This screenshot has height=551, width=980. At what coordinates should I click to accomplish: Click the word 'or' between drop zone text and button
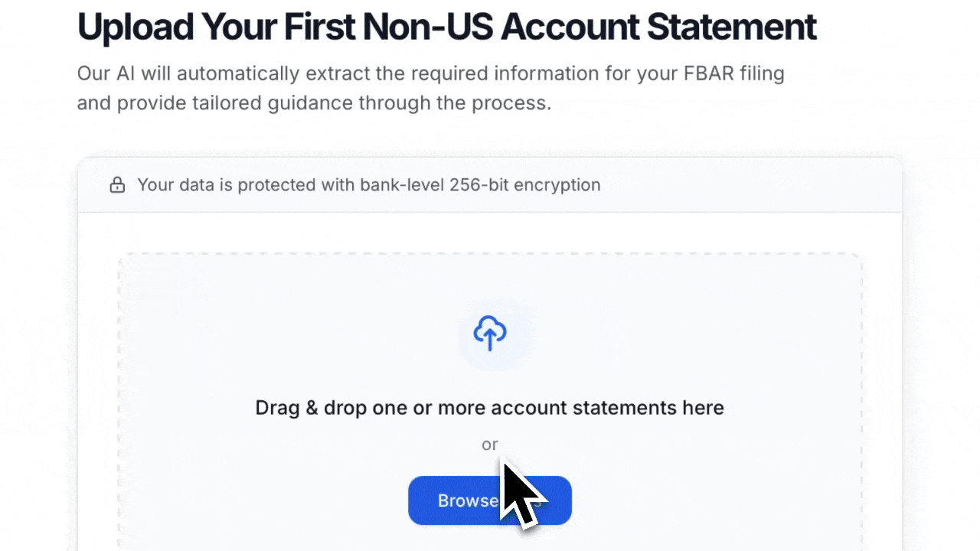(x=490, y=445)
